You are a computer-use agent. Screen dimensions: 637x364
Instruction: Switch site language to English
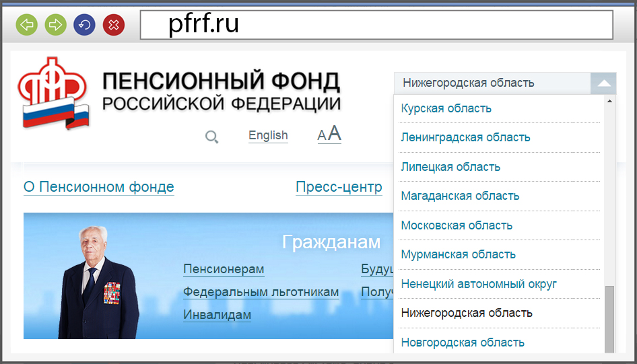tap(268, 135)
